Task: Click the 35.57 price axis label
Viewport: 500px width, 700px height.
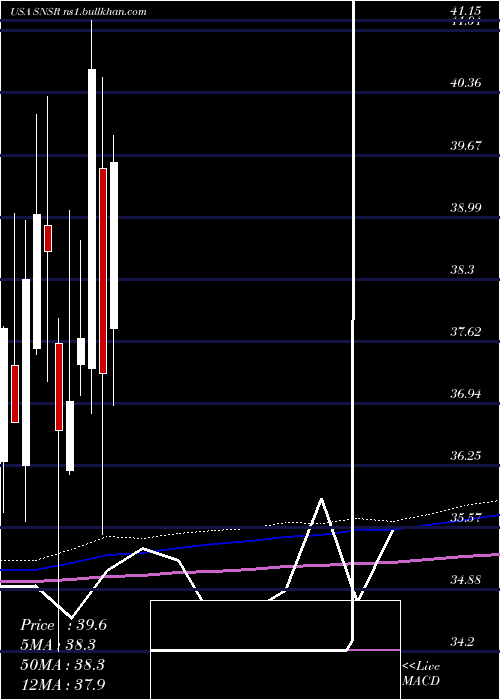Action: [465, 517]
